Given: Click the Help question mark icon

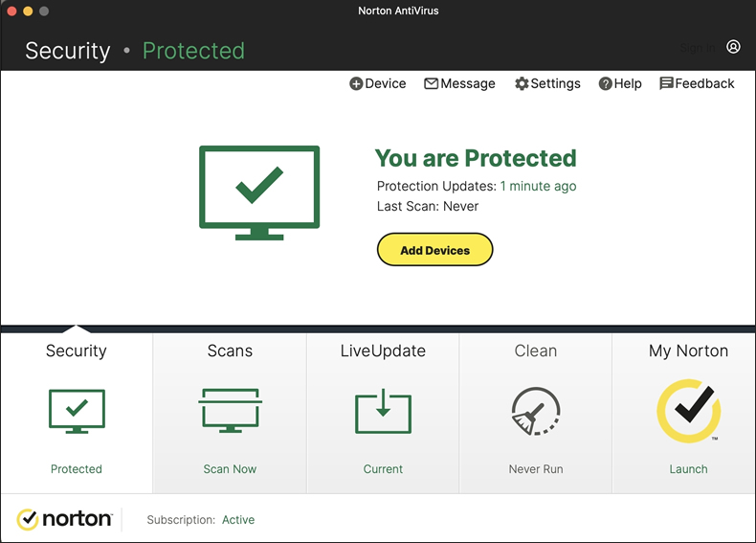Looking at the screenshot, I should pos(605,84).
